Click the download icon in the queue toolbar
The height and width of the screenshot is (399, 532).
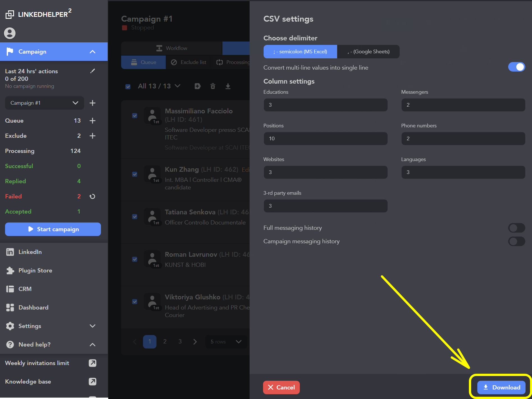click(228, 86)
